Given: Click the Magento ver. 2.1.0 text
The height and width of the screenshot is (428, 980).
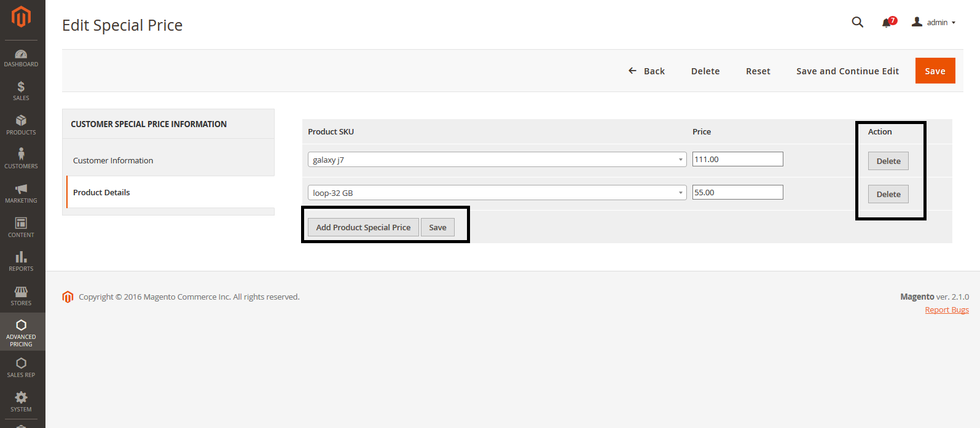Looking at the screenshot, I should point(935,297).
